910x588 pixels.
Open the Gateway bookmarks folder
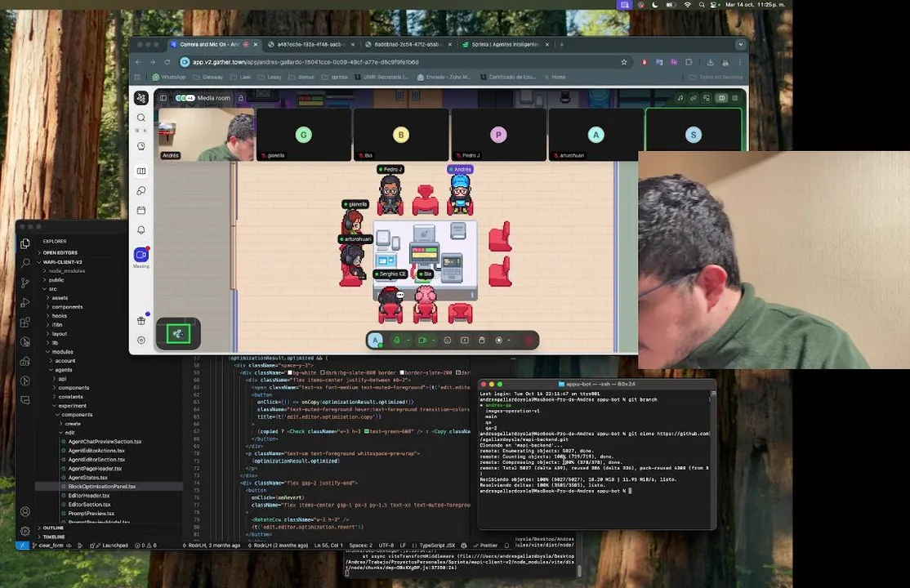pyautogui.click(x=208, y=77)
